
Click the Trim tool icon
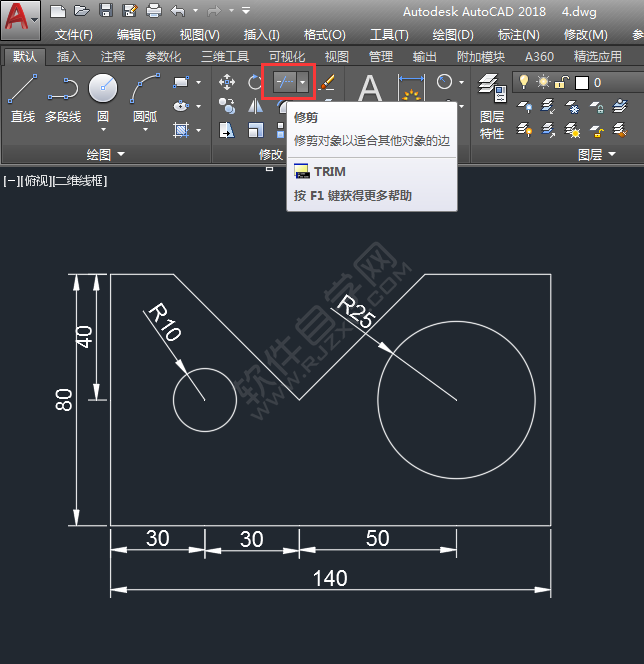(x=283, y=82)
